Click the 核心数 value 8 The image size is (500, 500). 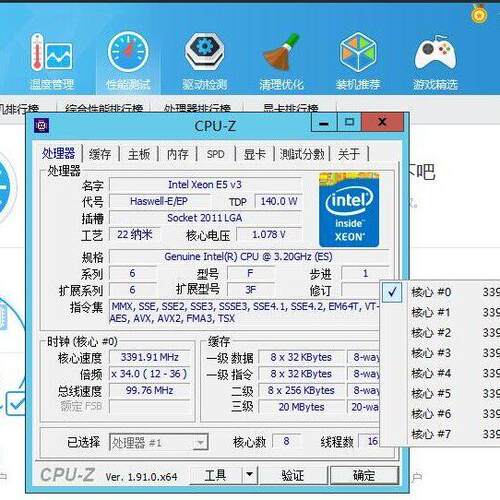[287, 441]
